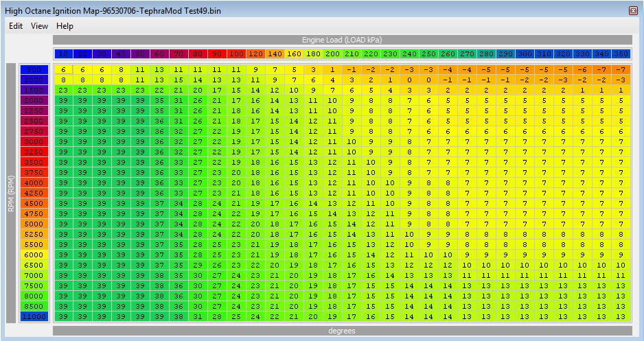The width and height of the screenshot is (644, 341).
Task: Click the 5500 RPM axis header
Action: pos(34,244)
